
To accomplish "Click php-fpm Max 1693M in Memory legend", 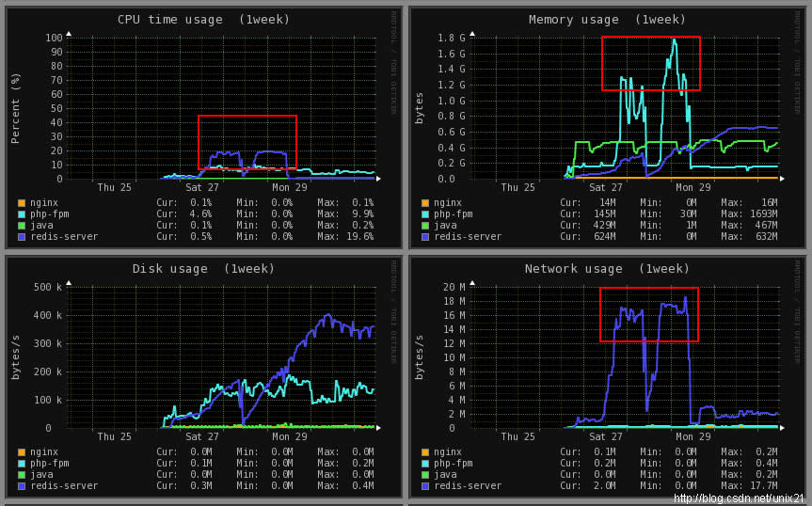I will coord(764,214).
